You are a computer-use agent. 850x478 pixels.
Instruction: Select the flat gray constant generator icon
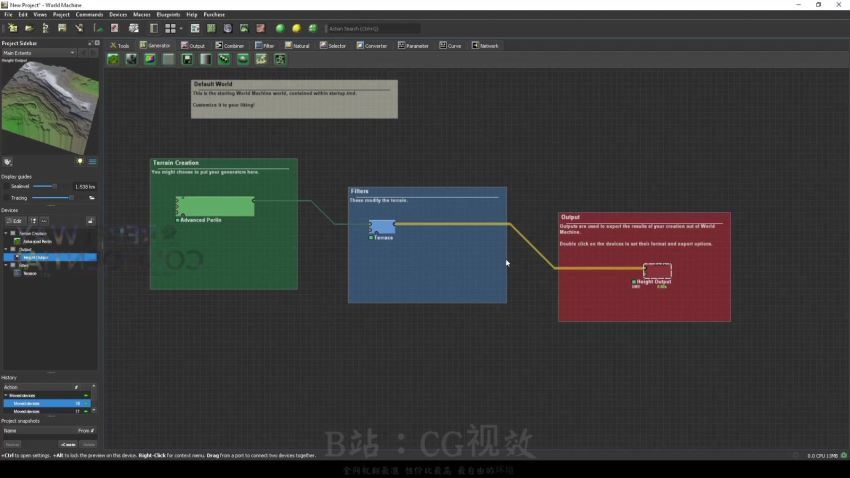coord(169,59)
